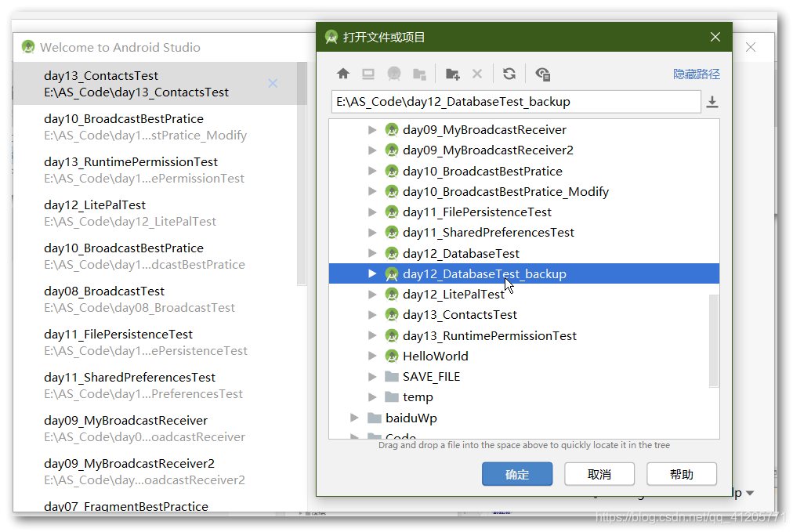Select day11_FilePersistenceTest in file tree

(477, 212)
